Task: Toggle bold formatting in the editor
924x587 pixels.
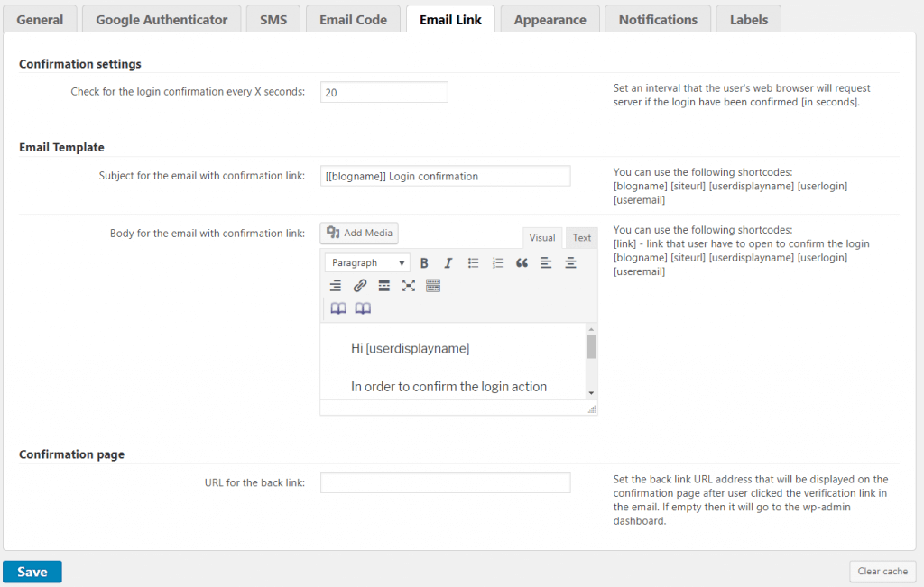Action: pyautogui.click(x=424, y=263)
